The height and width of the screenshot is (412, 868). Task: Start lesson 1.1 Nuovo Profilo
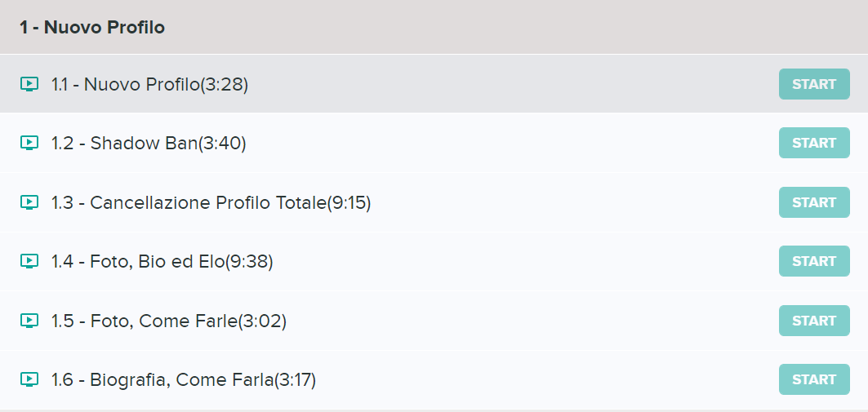(x=814, y=84)
